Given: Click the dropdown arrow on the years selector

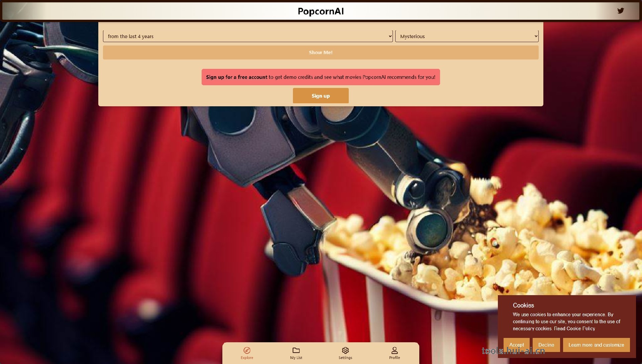Looking at the screenshot, I should point(390,36).
